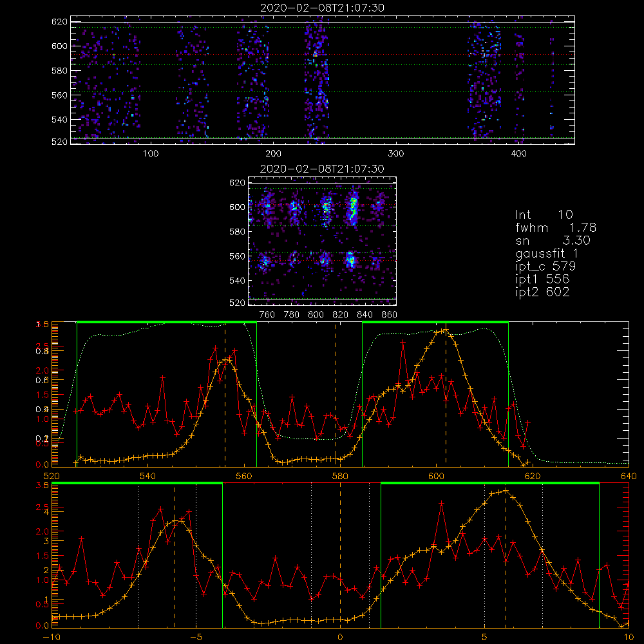Click the wide detector image at the top
The width and height of the screenshot is (644, 644).
(323, 80)
